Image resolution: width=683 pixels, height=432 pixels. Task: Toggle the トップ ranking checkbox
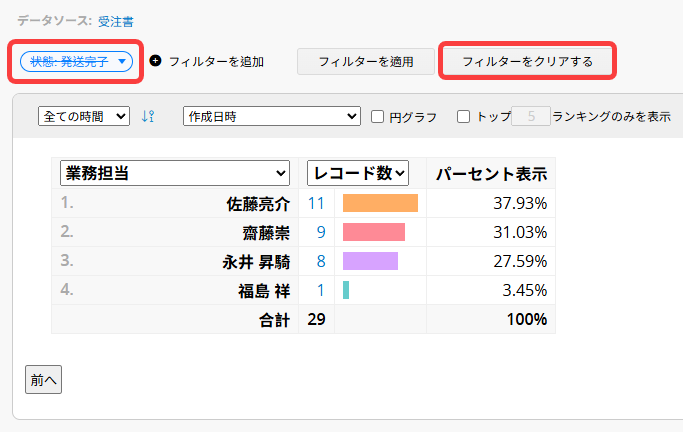click(463, 116)
